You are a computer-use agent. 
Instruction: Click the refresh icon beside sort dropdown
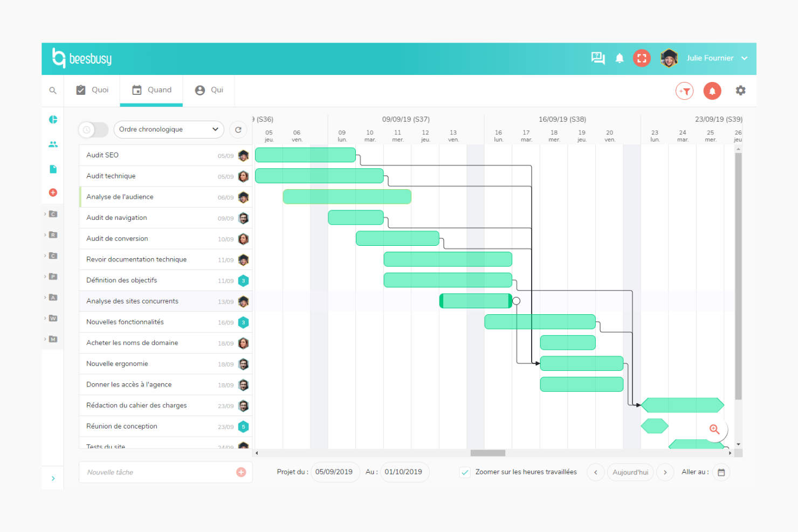(x=238, y=130)
